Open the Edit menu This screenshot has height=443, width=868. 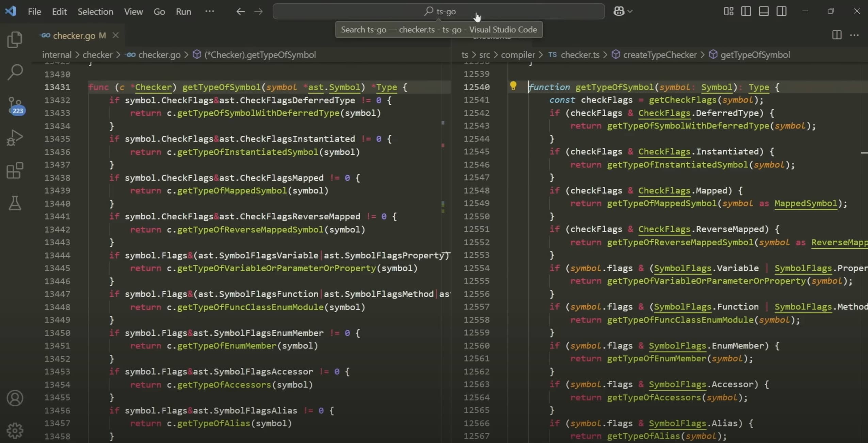coord(59,12)
